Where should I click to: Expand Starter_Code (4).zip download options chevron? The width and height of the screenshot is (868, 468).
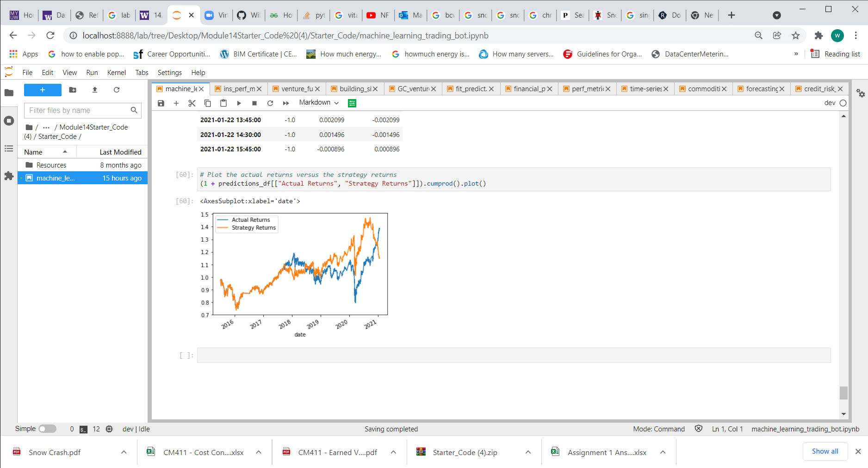point(528,452)
